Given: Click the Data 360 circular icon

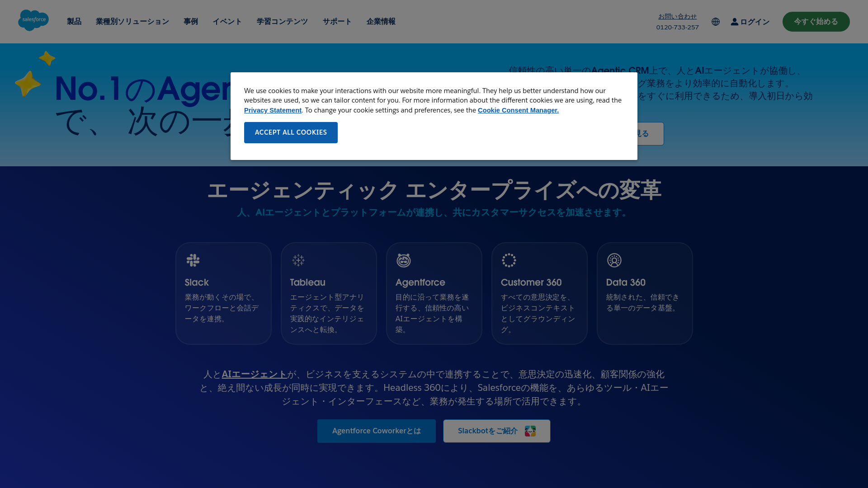Looking at the screenshot, I should [x=614, y=260].
